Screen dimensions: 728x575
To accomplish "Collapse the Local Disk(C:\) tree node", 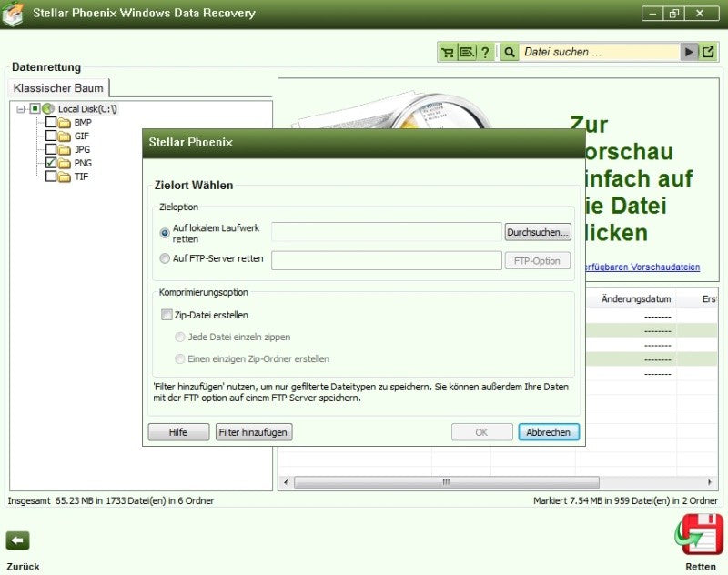I will point(20,109).
